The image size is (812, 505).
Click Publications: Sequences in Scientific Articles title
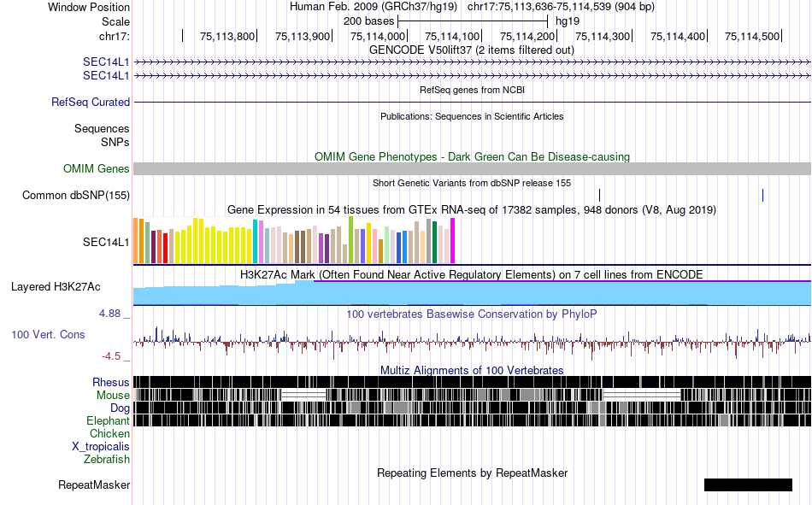[x=472, y=116]
